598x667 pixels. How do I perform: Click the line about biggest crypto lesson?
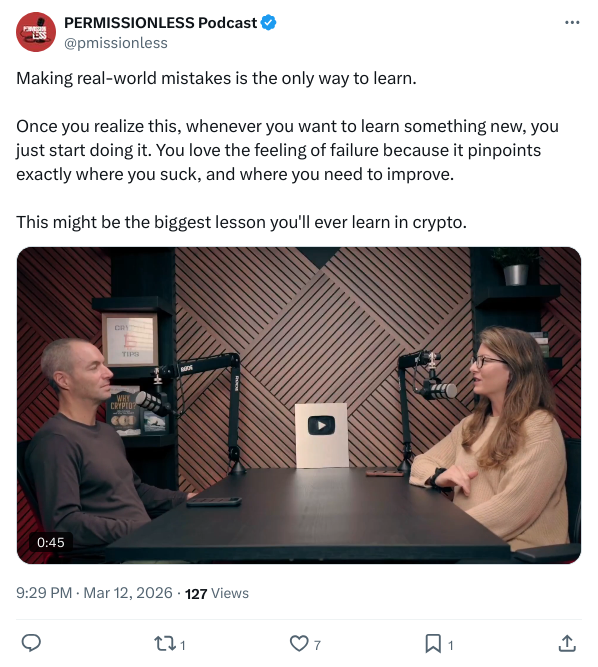click(x=241, y=222)
